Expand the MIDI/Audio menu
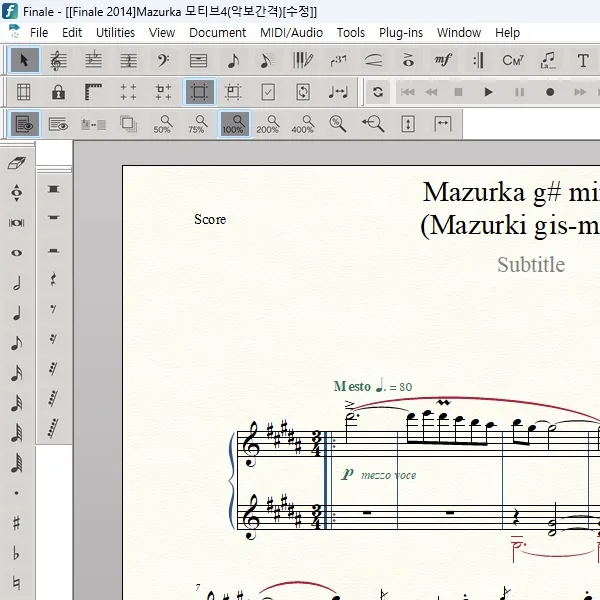600x600 pixels. tap(291, 32)
